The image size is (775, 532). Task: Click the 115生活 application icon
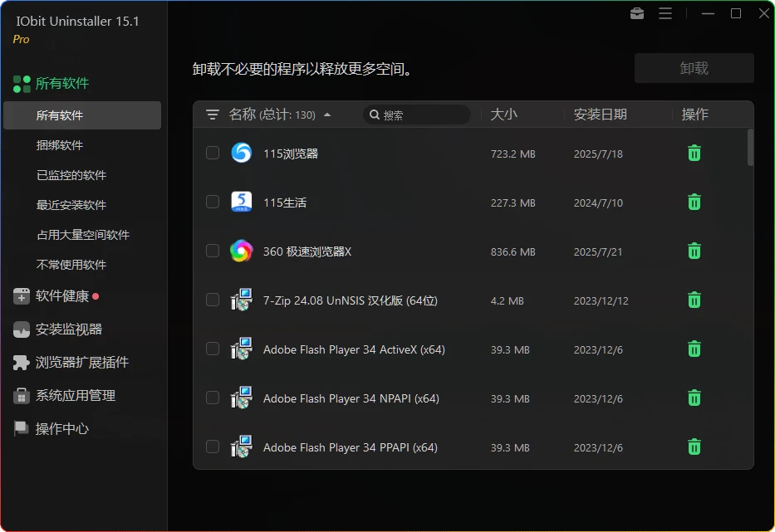coord(241,202)
